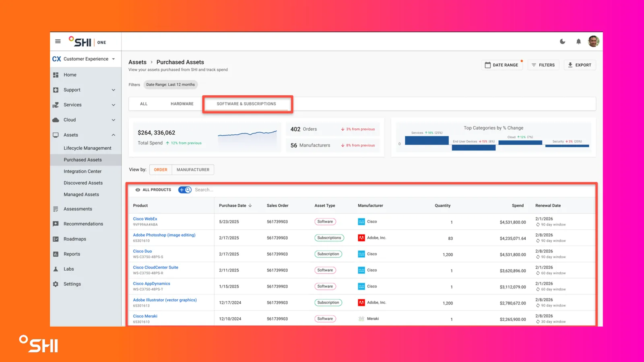The width and height of the screenshot is (644, 362).
Task: Open user profile avatar
Action: pos(594,41)
